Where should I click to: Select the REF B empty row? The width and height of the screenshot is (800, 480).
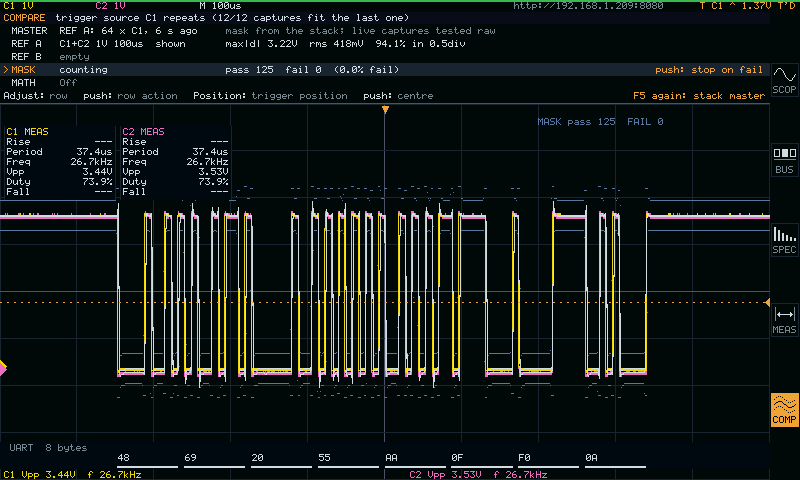pyautogui.click(x=385, y=57)
